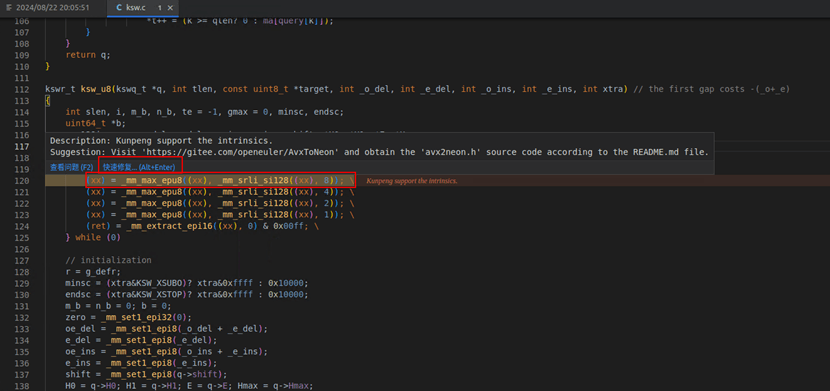Click the 'oe_ins = _mm_set1_epi8' line
This screenshot has height=391, width=830.
pos(167,351)
